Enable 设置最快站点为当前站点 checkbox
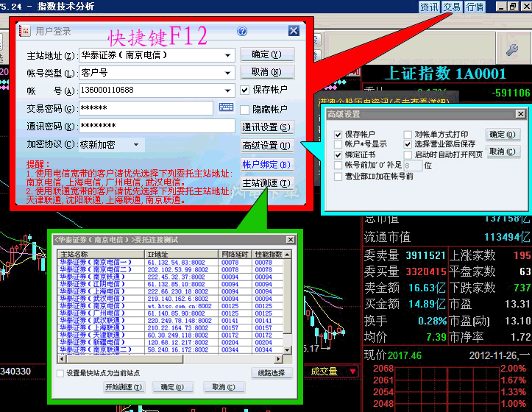 60,373
